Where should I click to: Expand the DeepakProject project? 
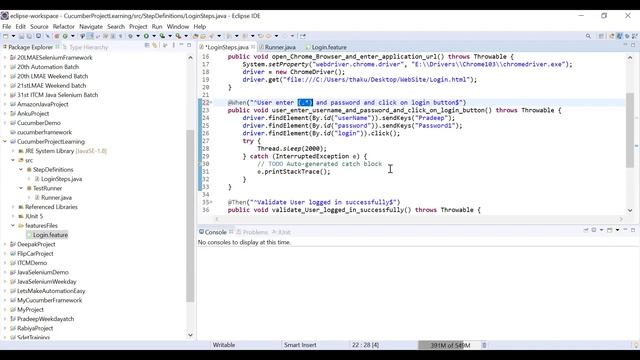click(5, 244)
